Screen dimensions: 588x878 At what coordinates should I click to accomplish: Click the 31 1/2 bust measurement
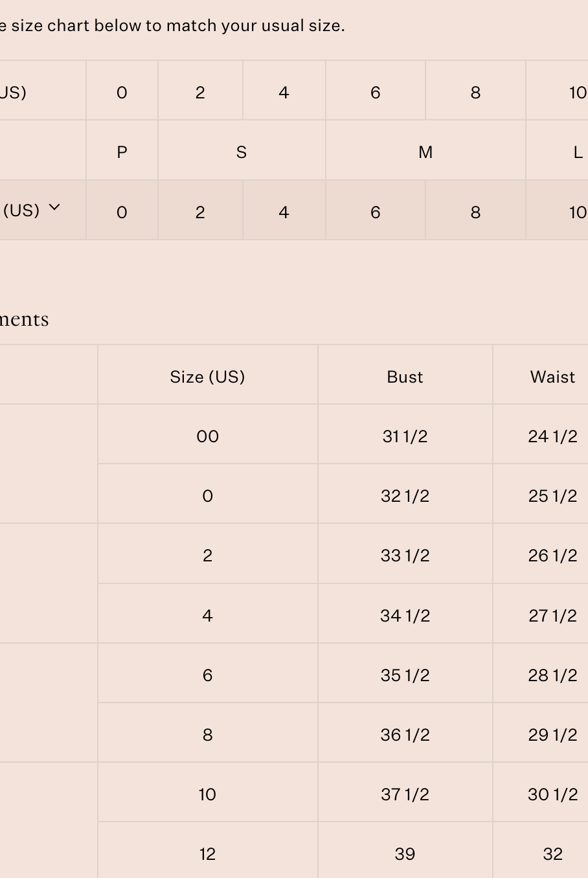[x=405, y=436]
